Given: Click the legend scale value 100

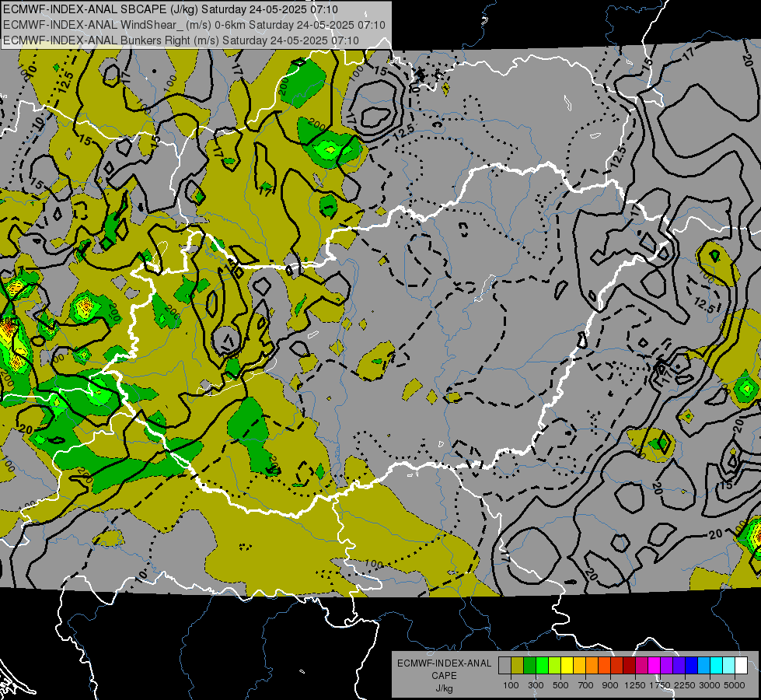Looking at the screenshot, I should pyautogui.click(x=511, y=685).
